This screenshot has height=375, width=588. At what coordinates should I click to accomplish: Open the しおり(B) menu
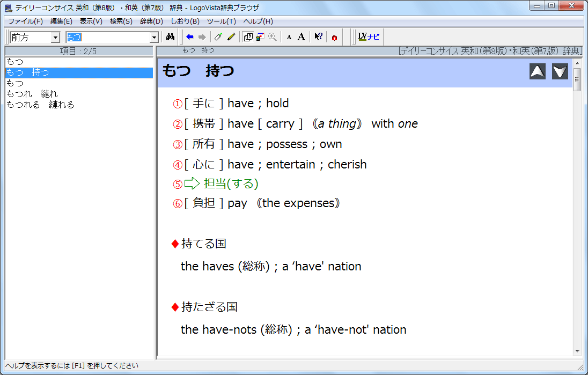tap(185, 21)
